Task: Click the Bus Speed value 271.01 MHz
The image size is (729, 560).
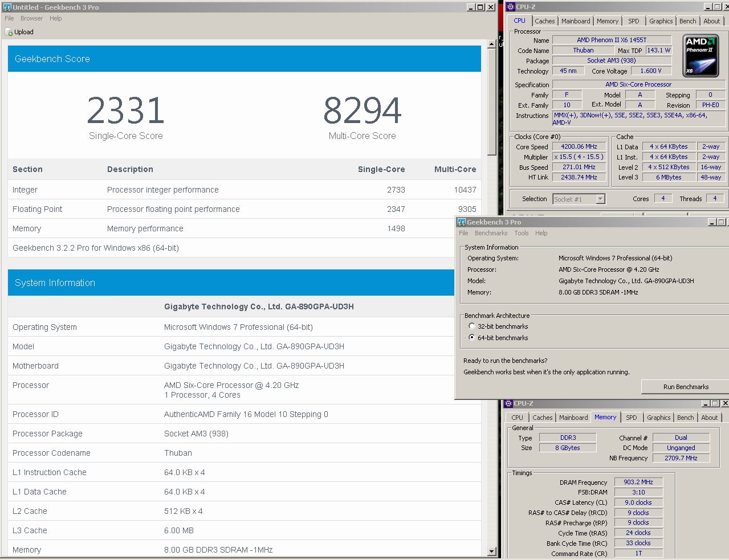Action: (579, 167)
